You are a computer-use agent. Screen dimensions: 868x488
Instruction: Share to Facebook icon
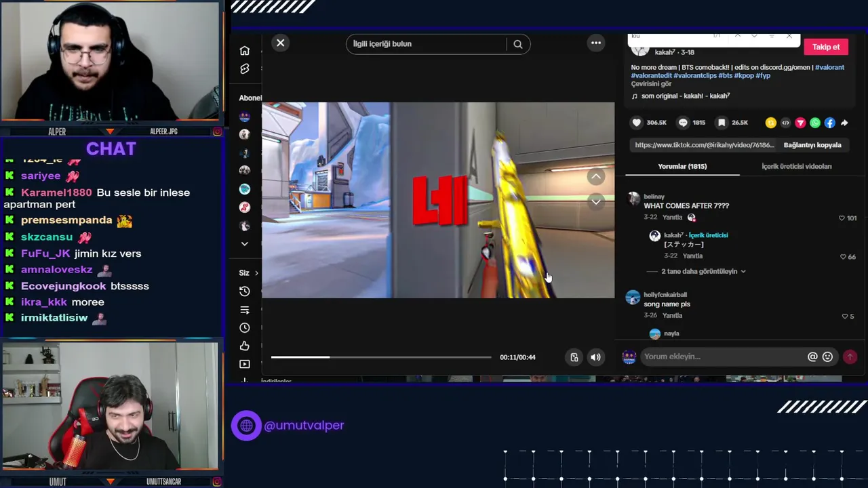pos(829,123)
